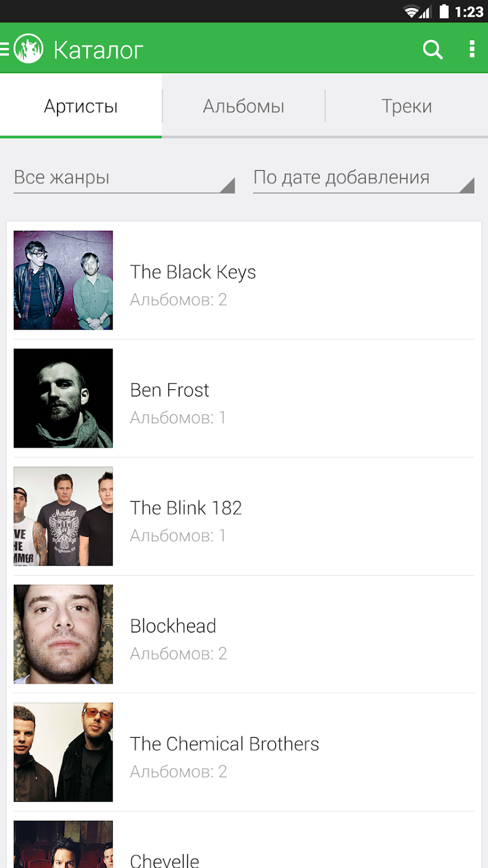
Task: Expand the Все жанры genre dropdown
Action: click(124, 178)
